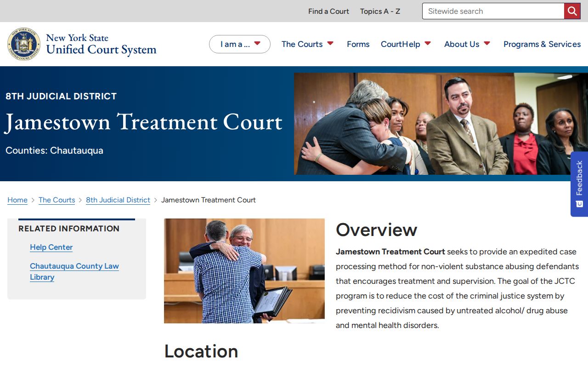
Task: Go to Home breadcrumb link
Action: click(x=17, y=200)
